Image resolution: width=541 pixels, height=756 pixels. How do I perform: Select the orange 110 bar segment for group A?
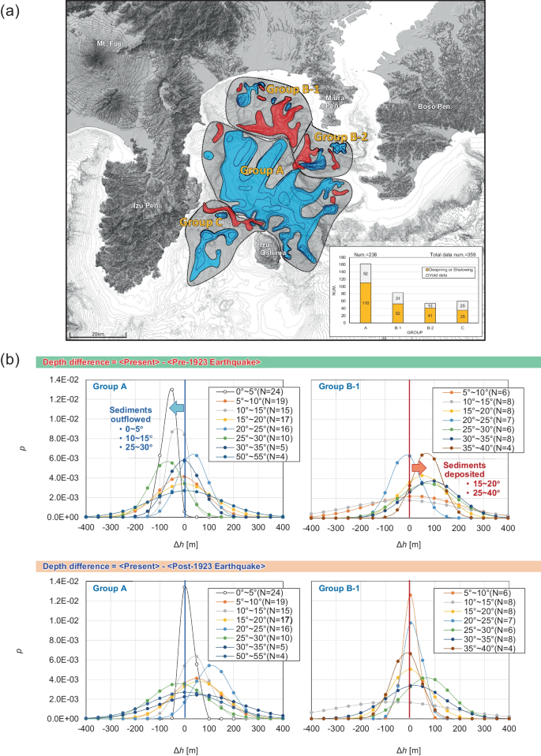(366, 302)
